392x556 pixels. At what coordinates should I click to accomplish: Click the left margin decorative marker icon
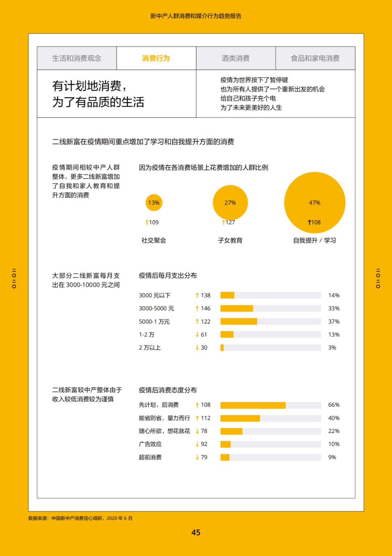point(14,278)
